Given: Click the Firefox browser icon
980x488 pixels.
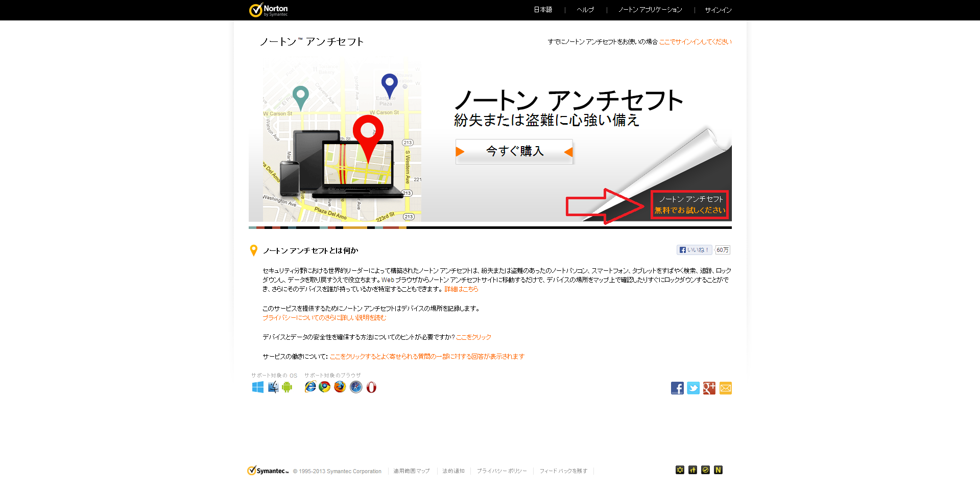Looking at the screenshot, I should (340, 387).
